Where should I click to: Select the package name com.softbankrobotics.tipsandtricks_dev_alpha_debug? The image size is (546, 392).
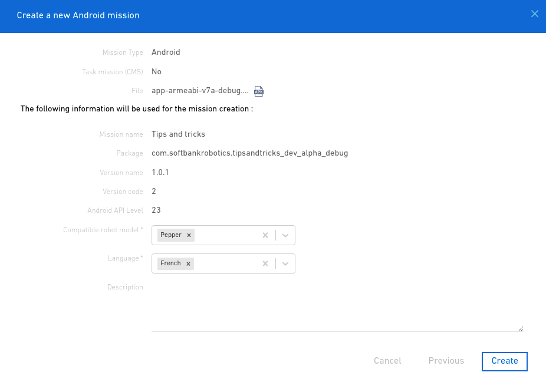[x=249, y=153]
